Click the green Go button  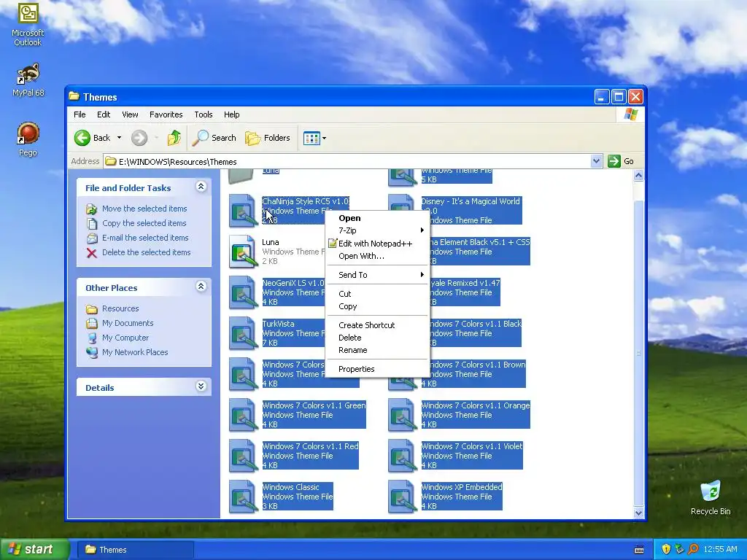[621, 161]
